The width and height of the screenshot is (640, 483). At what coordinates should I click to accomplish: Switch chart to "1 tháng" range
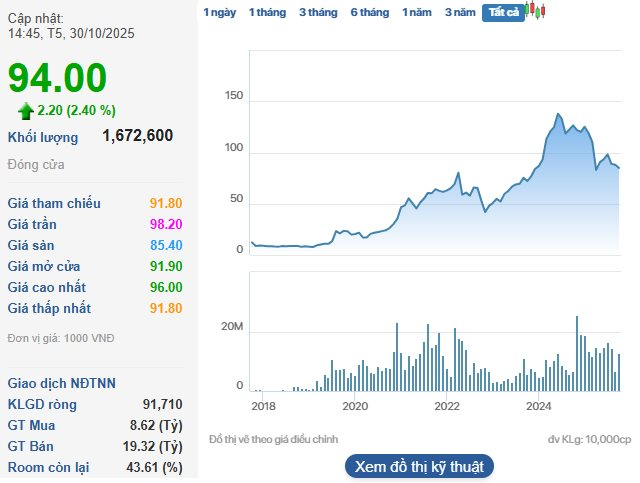pyautogui.click(x=267, y=12)
